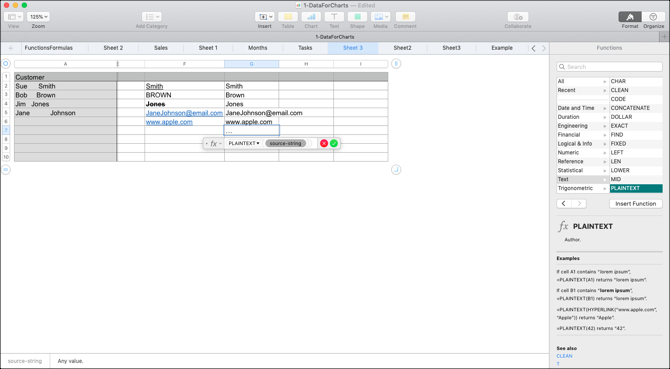
Task: Open the View menu dropdown
Action: [x=13, y=17]
